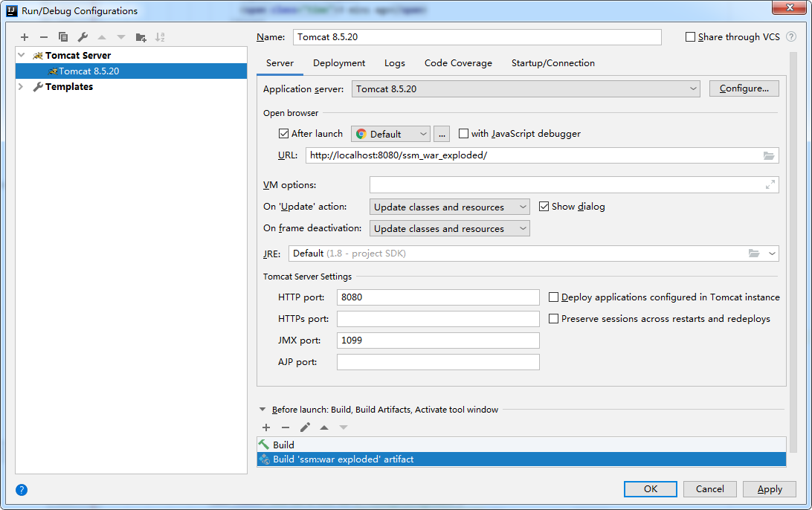
Task: Click the Cancel button
Action: click(x=710, y=489)
